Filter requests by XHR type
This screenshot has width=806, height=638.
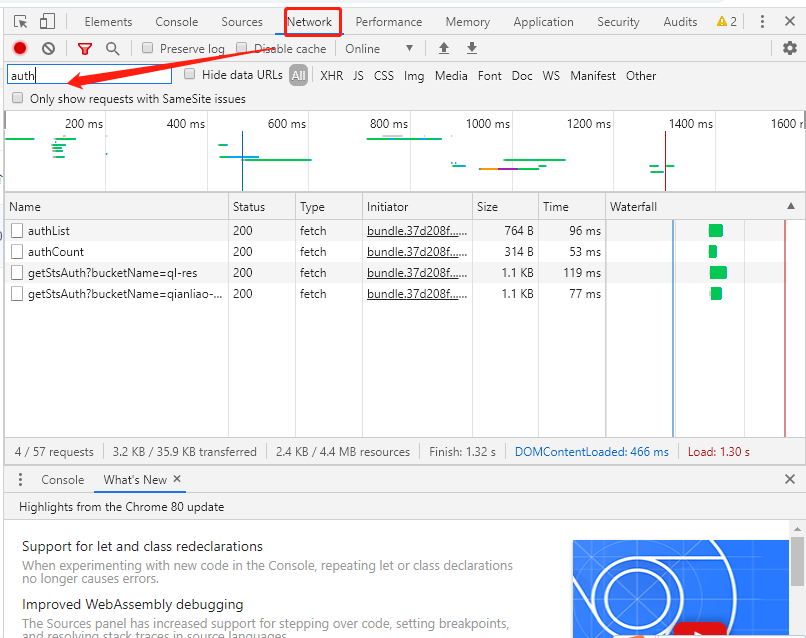click(x=331, y=75)
